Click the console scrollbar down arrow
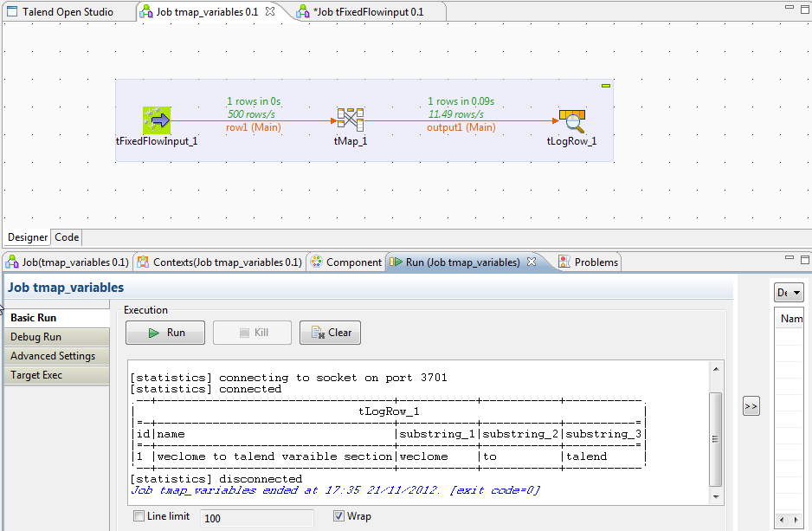The height and width of the screenshot is (531, 812). coord(716,497)
